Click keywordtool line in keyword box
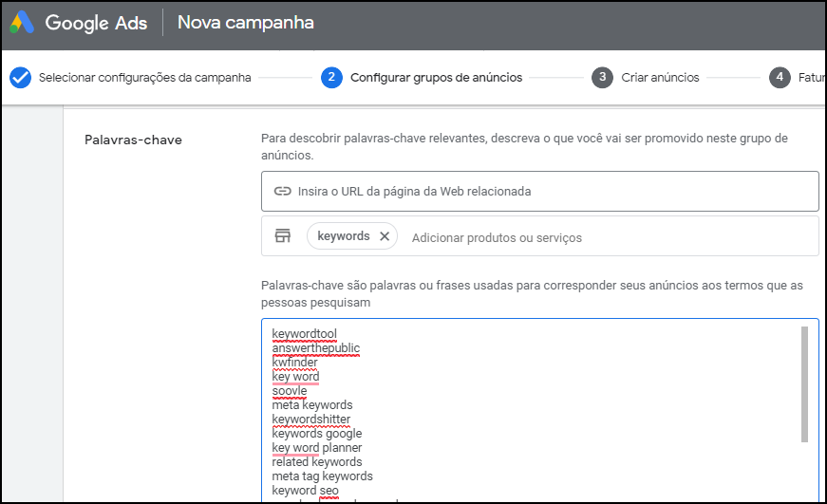827x504 pixels. click(305, 334)
